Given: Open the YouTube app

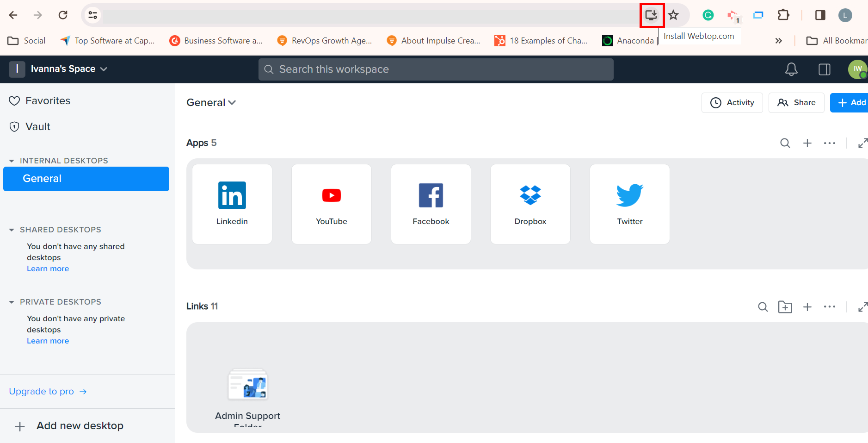Looking at the screenshot, I should 331,204.
